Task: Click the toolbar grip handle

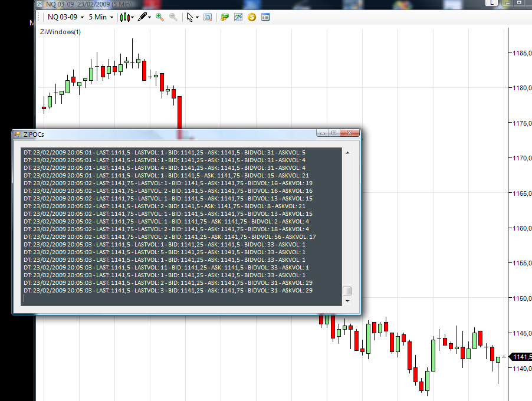Action: point(39,17)
